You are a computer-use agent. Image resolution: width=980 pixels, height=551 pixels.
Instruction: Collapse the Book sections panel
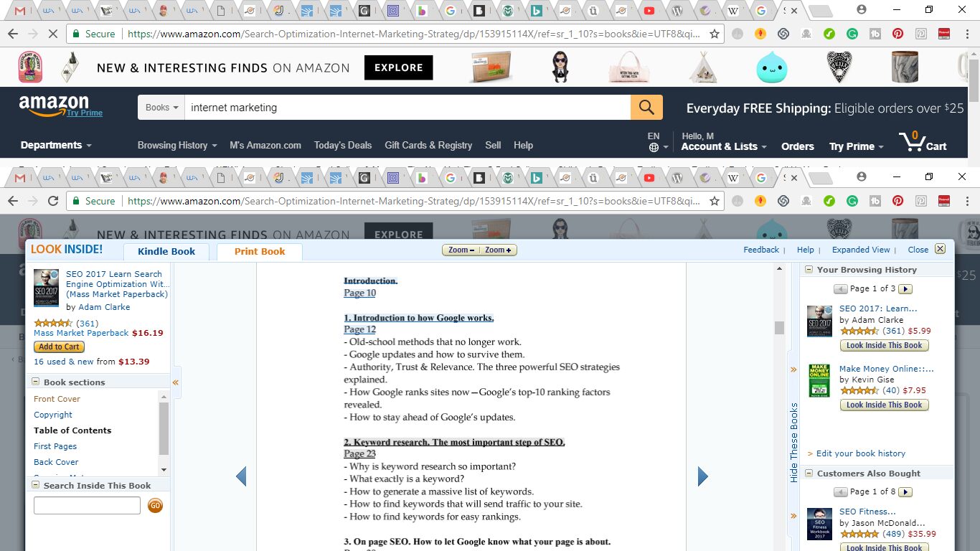(x=35, y=382)
